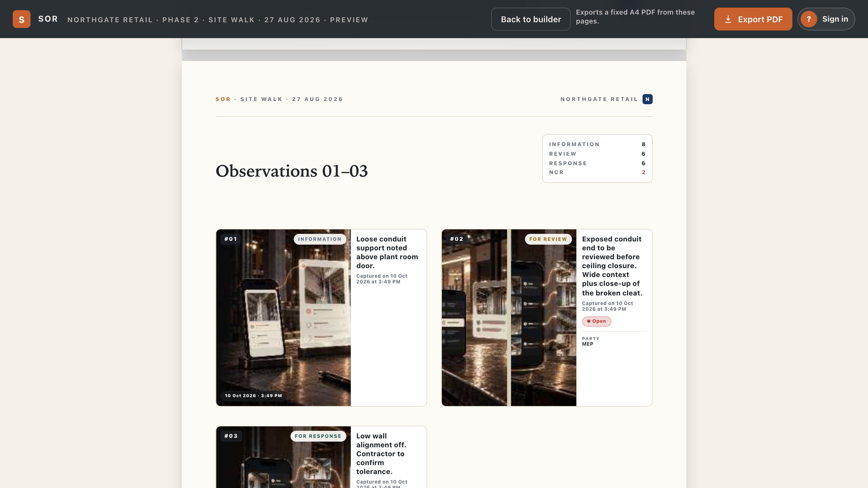Click the page header SOR · Site Walk text
Screen dimensions: 868x488
279,99
